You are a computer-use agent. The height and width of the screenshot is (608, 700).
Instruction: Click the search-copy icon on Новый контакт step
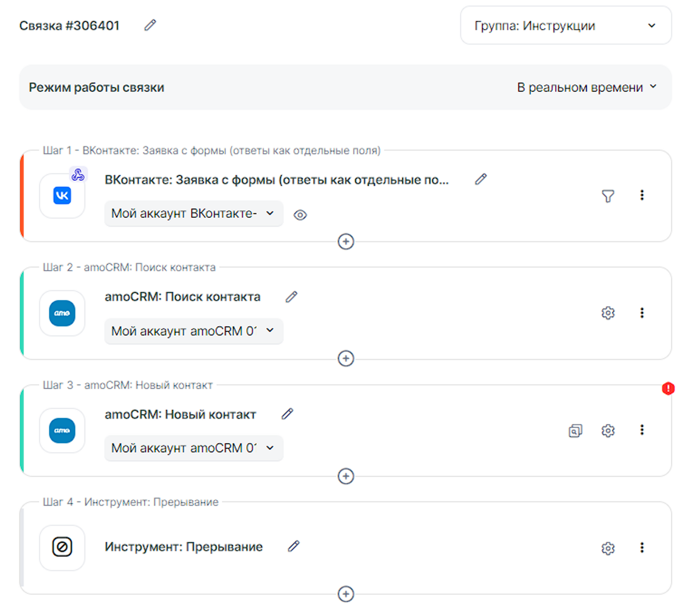[x=575, y=431]
